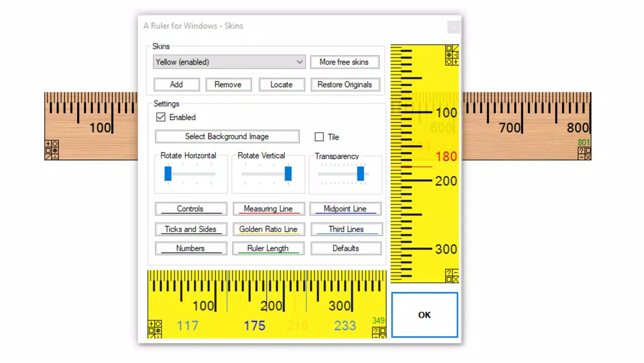Click the Defaults button
Viewport: 644px width, 363px height.
[x=346, y=248]
